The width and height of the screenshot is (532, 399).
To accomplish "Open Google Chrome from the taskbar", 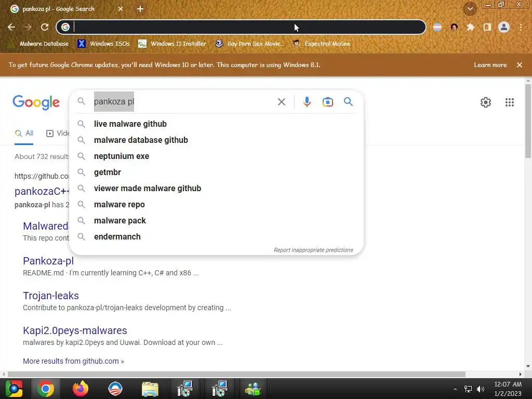I will tap(46, 389).
